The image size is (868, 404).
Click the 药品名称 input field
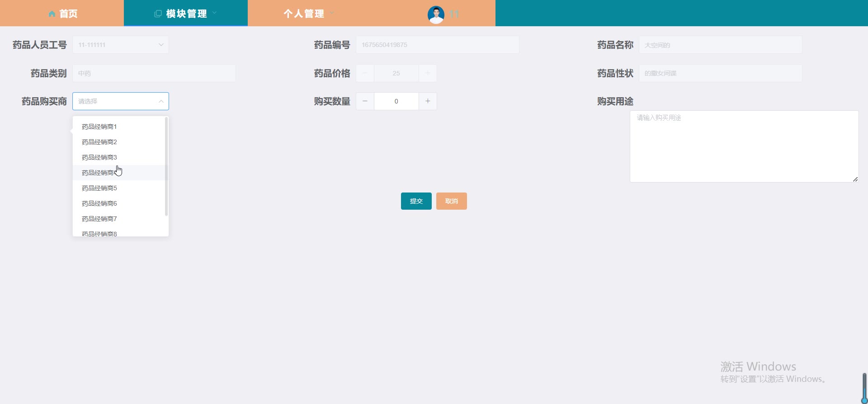pos(720,45)
